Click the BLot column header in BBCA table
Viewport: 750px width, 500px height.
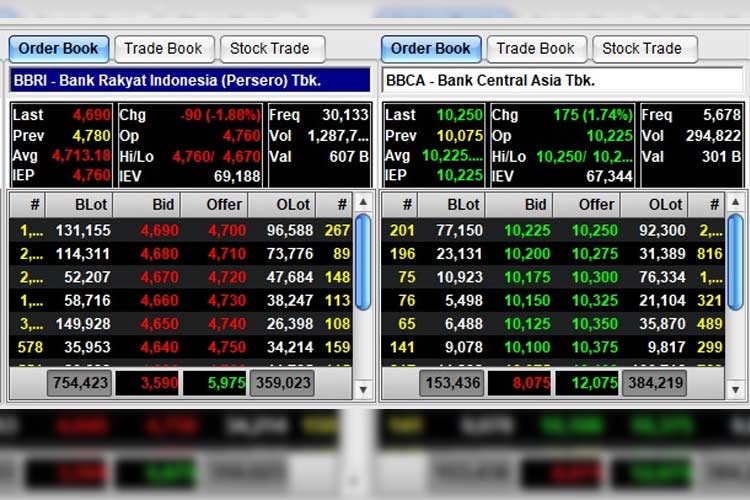coord(452,205)
